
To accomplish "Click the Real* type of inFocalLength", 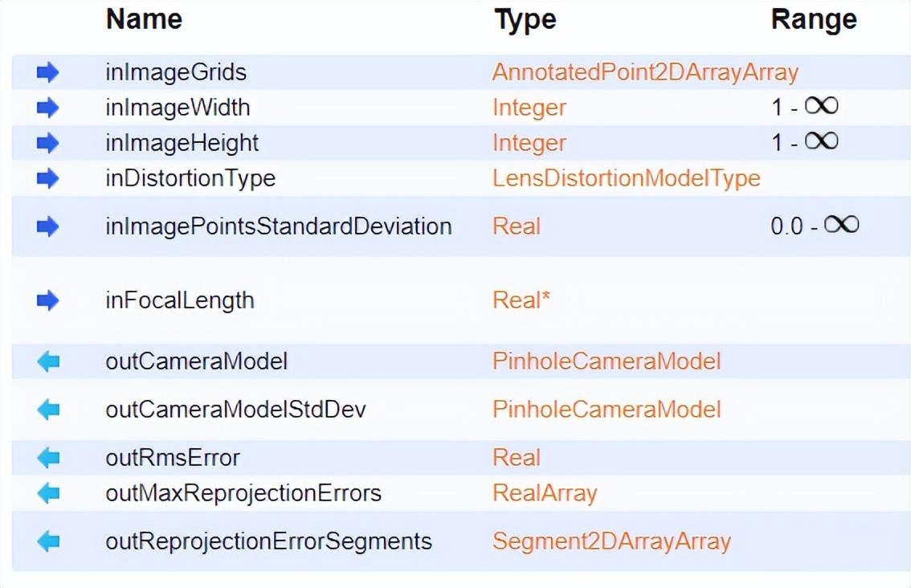I will (521, 300).
